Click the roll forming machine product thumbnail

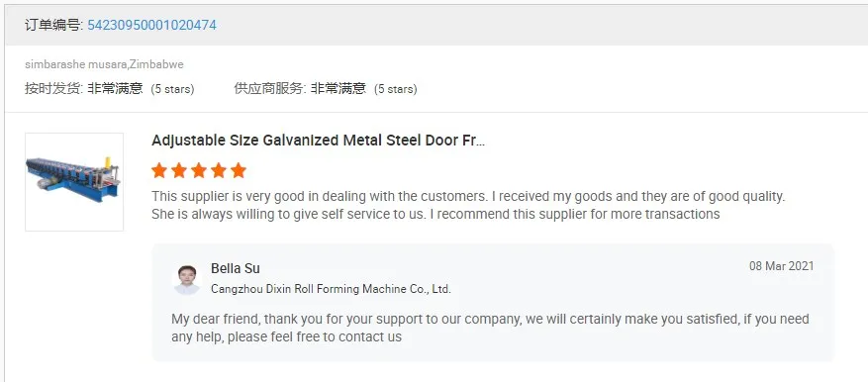(74, 182)
